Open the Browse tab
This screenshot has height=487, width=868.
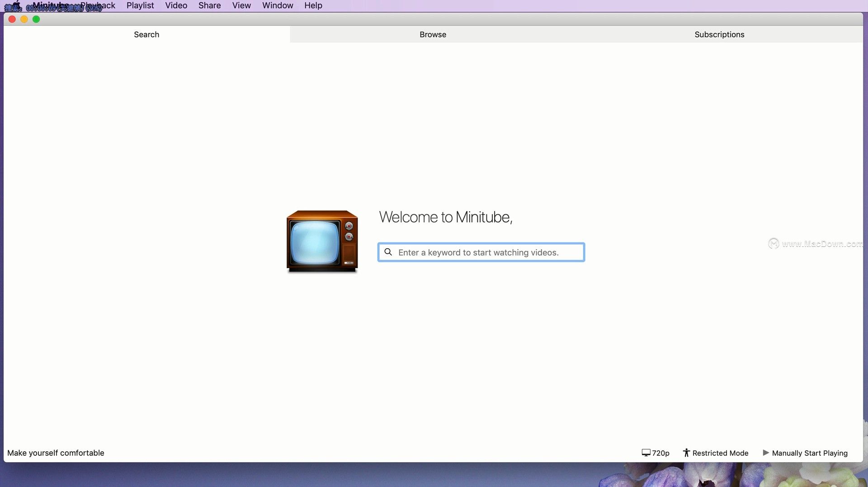coord(433,34)
